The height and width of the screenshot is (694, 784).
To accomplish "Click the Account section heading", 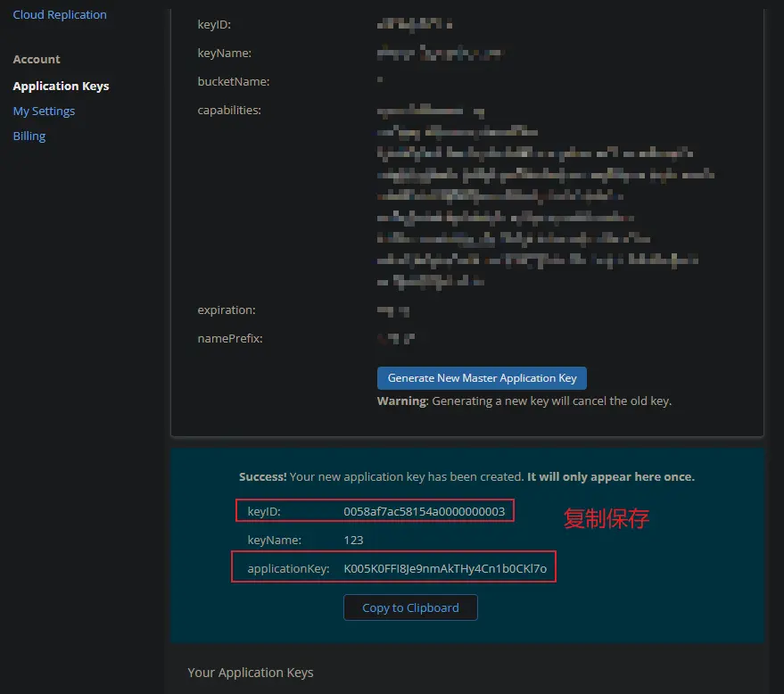I will coord(37,59).
